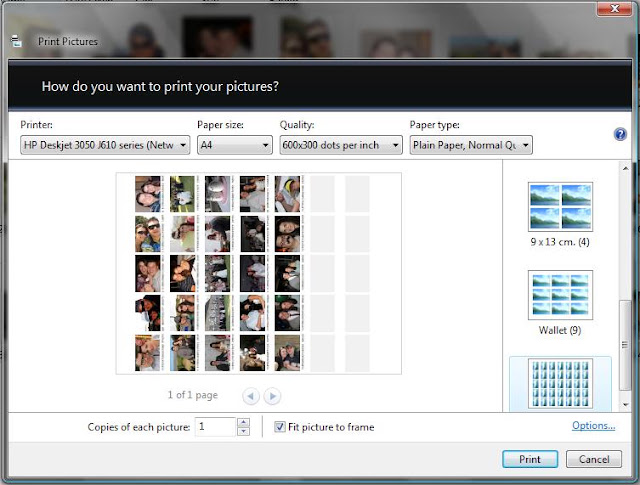Image resolution: width=640 pixels, height=485 pixels.
Task: Click the blue help question mark icon
Action: [620, 134]
